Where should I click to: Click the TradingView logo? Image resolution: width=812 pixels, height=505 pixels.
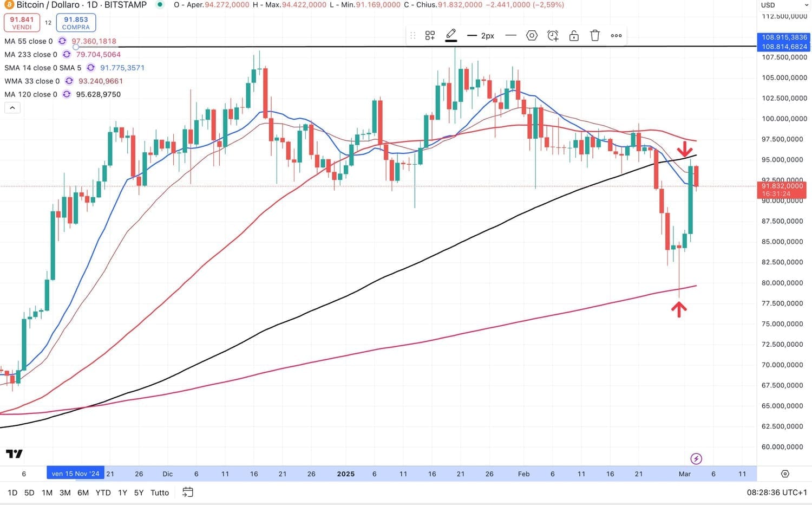14,454
